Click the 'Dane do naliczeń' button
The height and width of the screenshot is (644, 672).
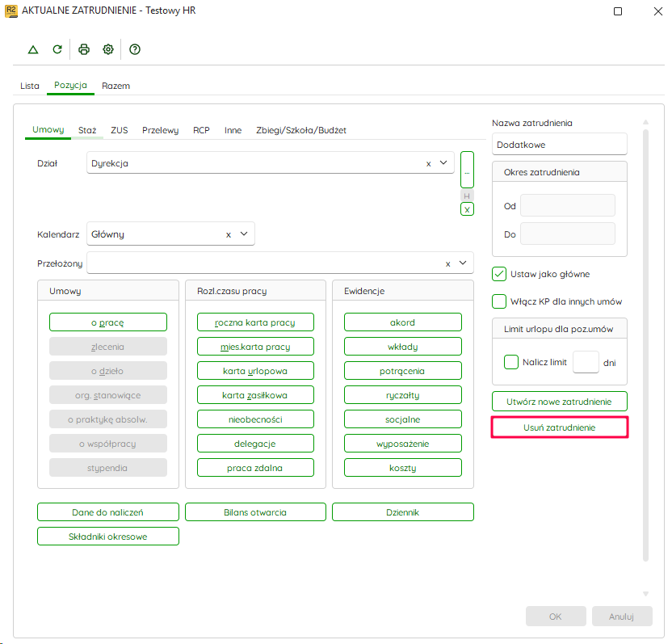[108, 512]
